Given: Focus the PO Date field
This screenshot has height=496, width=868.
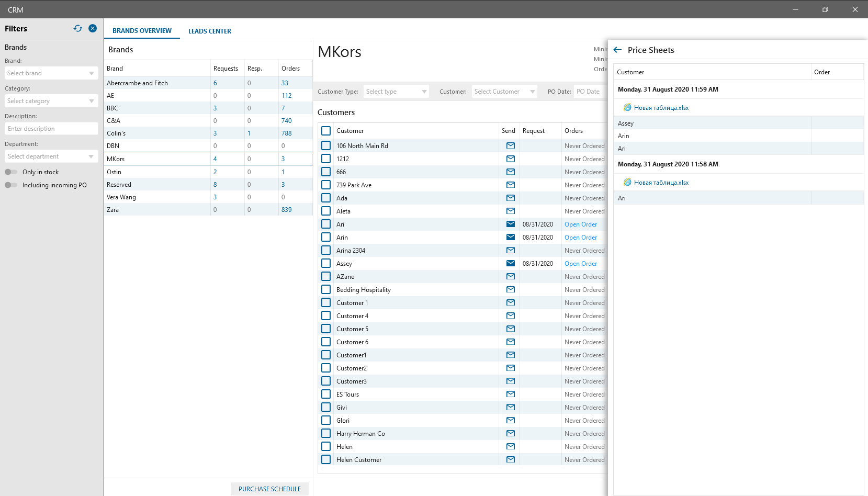Looking at the screenshot, I should [591, 92].
